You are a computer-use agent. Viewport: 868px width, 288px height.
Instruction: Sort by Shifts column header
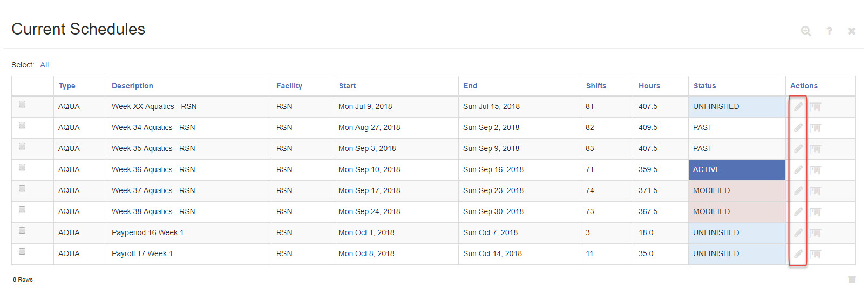pos(596,86)
